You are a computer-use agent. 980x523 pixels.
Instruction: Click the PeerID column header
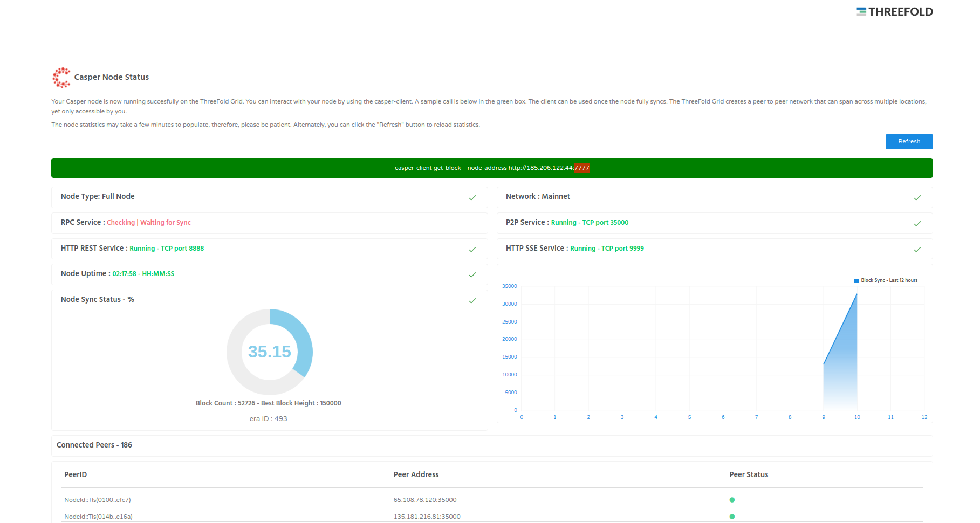76,475
